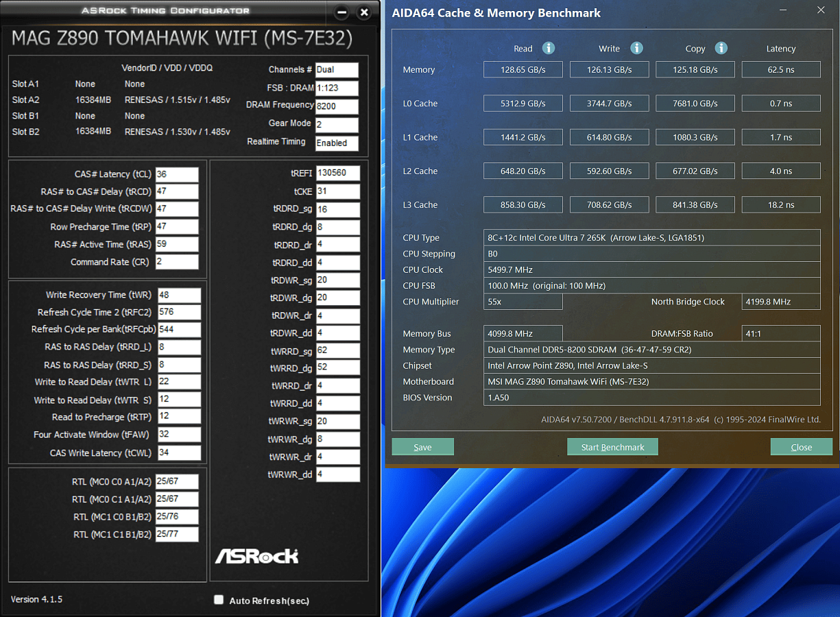Click the Memory Type value field

click(x=652, y=350)
